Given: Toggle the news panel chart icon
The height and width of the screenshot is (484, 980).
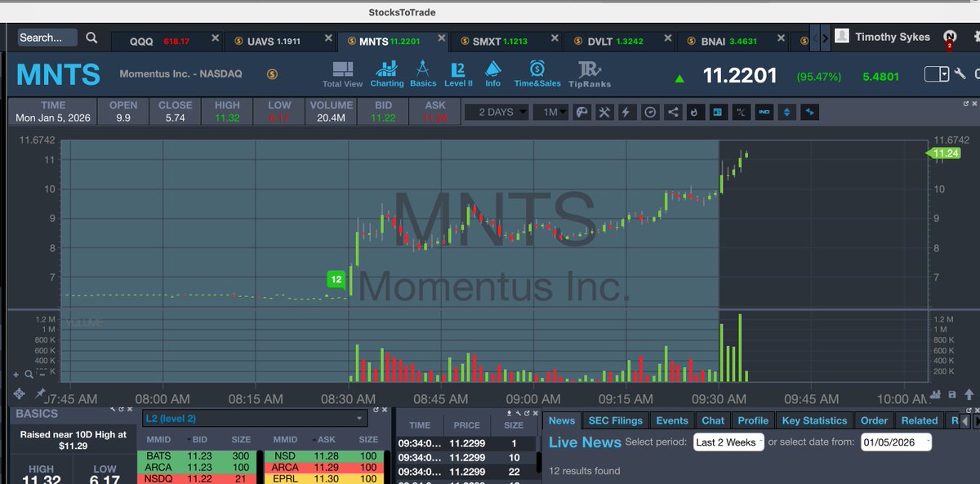Looking at the screenshot, I should pos(717,112).
